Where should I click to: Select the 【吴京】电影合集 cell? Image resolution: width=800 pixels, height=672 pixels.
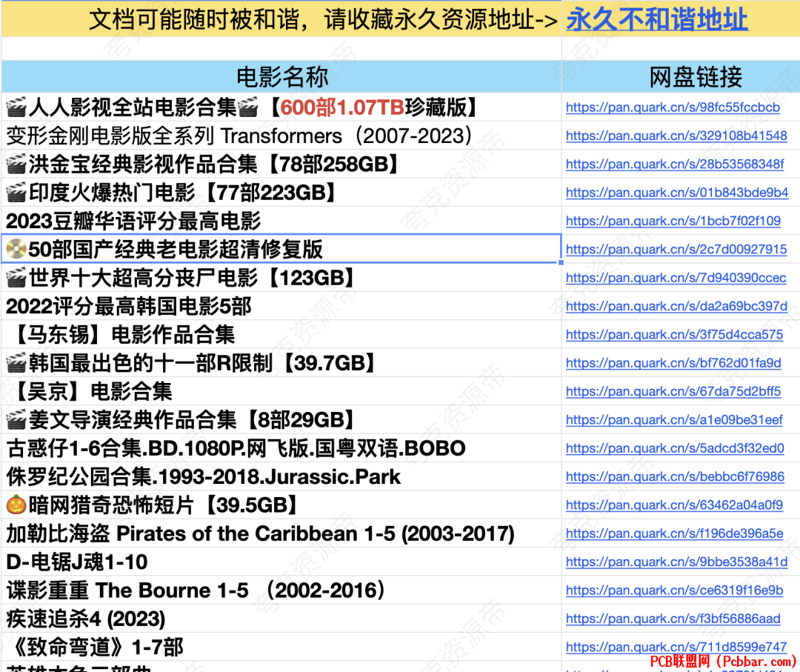tap(281, 391)
